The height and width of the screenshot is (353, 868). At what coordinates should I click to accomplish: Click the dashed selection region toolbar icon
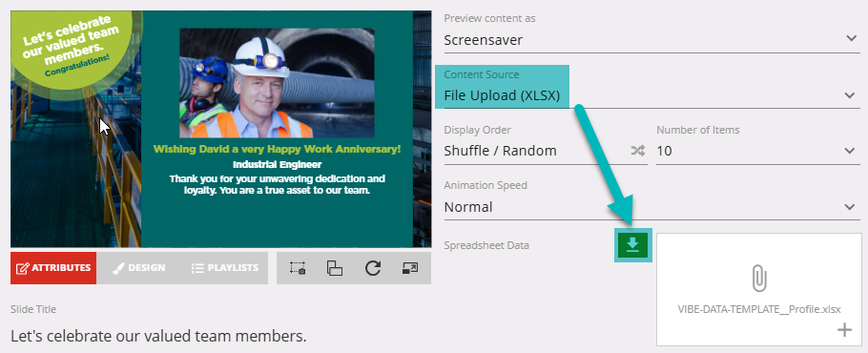click(x=298, y=268)
